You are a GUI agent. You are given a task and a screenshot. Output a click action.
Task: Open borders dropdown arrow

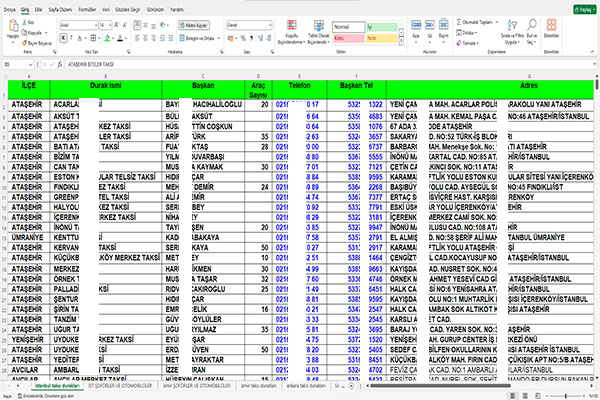tap(99, 38)
